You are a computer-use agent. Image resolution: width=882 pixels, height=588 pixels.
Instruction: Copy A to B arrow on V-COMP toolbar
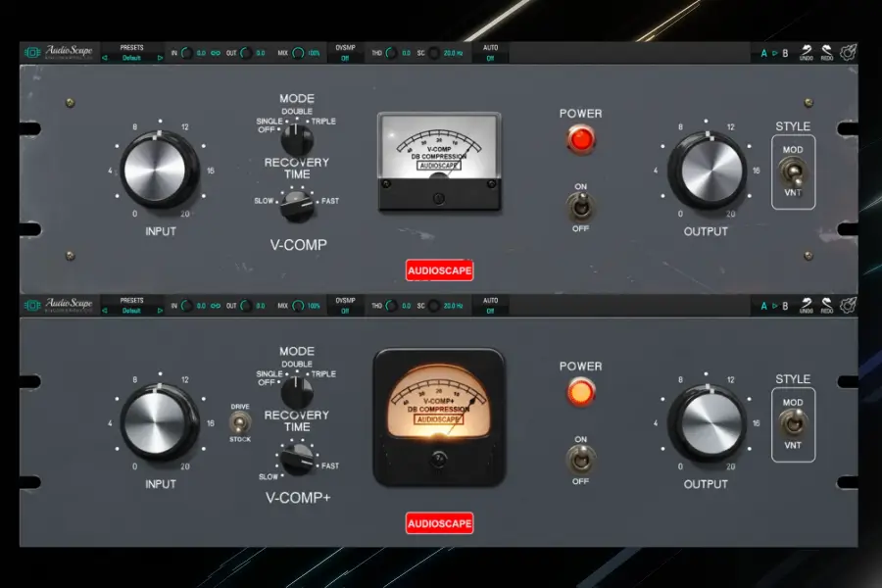pos(774,54)
